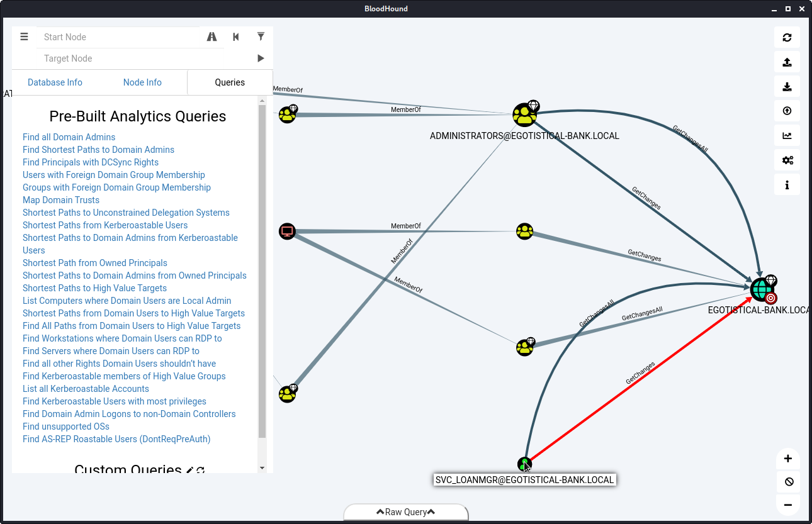Screen dimensions: 812x524
Task: Run Users with Foreign Domain Group Membership
Action: [x=114, y=175]
